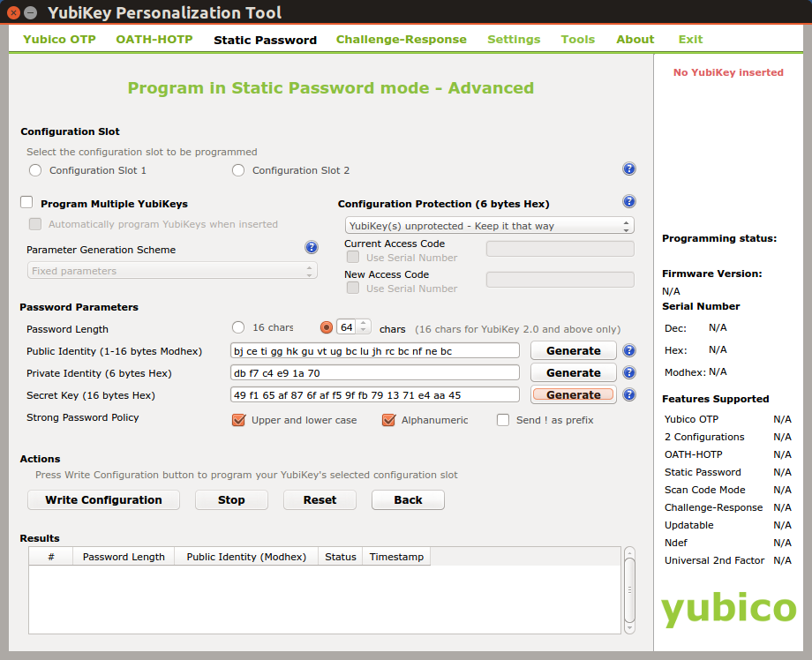This screenshot has height=660, width=812.
Task: Sort results by Public Identity (Modhex) column
Action: 246,557
